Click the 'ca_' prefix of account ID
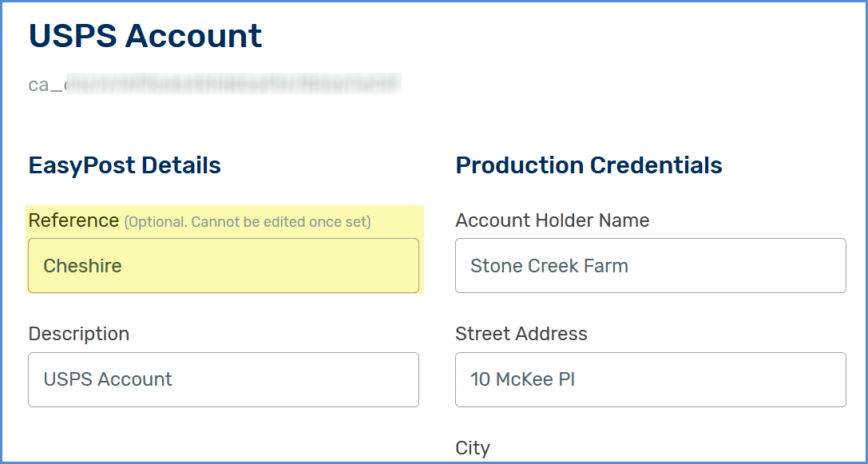The height and width of the screenshot is (464, 868). click(46, 85)
